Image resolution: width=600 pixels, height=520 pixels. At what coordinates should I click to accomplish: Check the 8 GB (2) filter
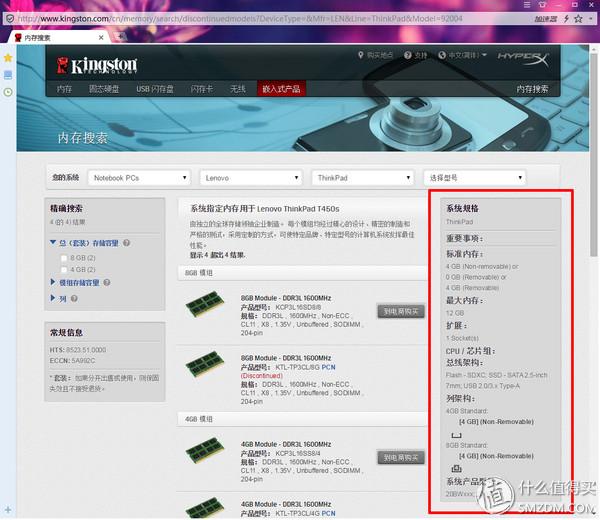[x=64, y=258]
